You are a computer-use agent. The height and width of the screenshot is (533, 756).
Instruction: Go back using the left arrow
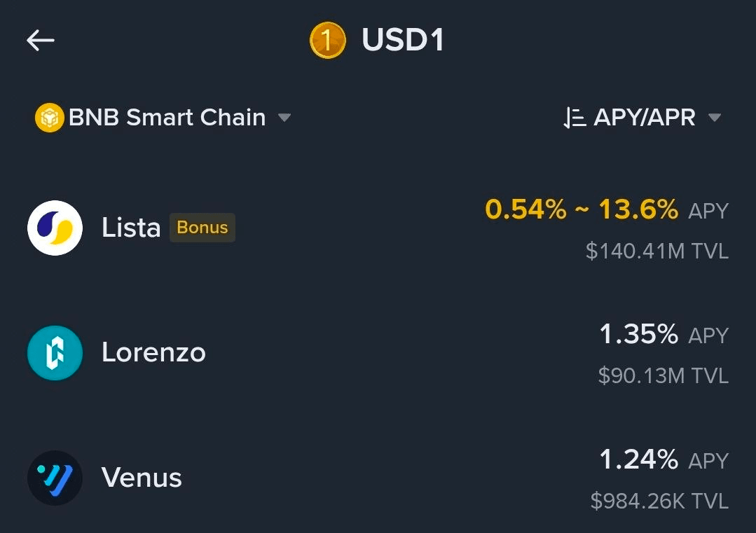[41, 40]
